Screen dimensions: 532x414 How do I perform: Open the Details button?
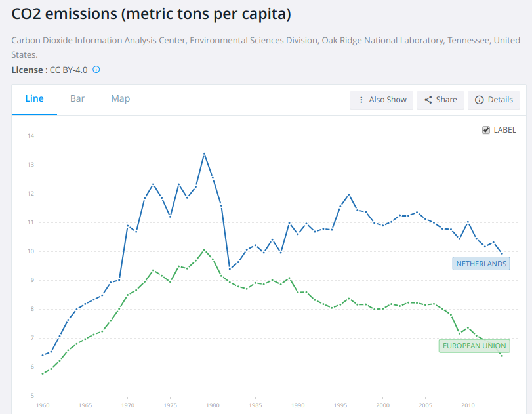tap(493, 100)
